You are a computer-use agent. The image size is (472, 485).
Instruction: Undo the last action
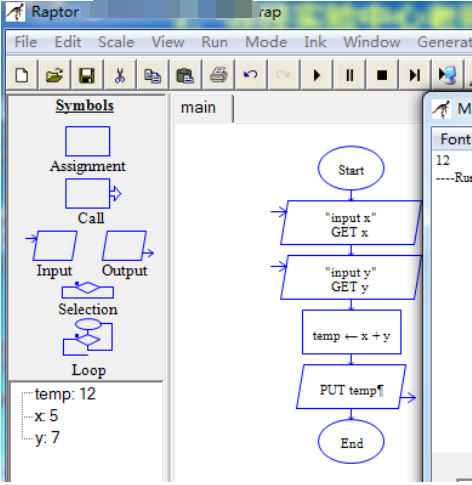[251, 75]
